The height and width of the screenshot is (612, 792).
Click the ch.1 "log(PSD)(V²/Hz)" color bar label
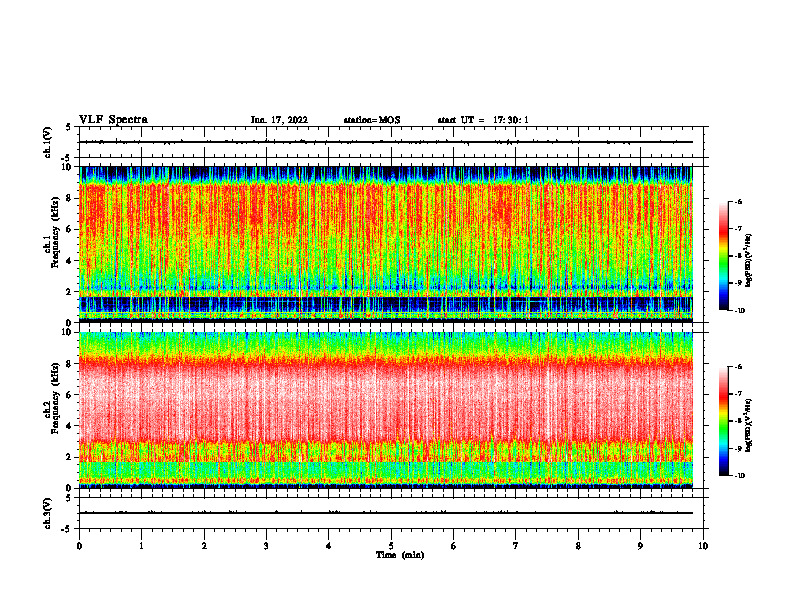(x=749, y=261)
